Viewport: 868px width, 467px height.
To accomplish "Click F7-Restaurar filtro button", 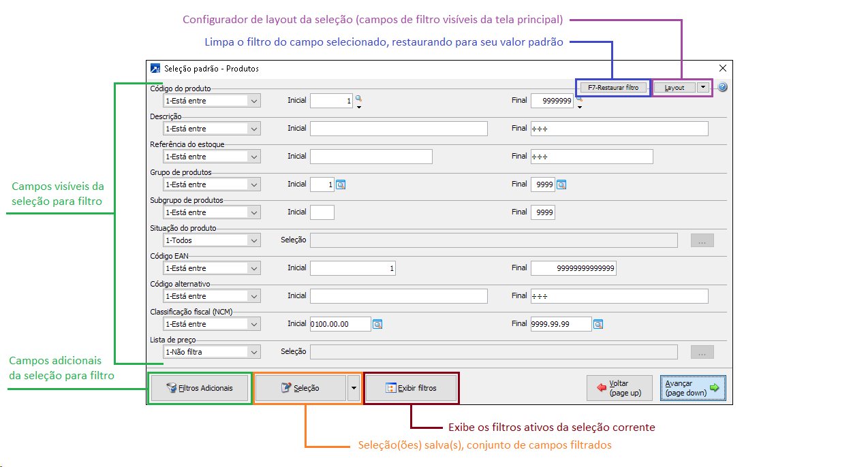I will [613, 88].
